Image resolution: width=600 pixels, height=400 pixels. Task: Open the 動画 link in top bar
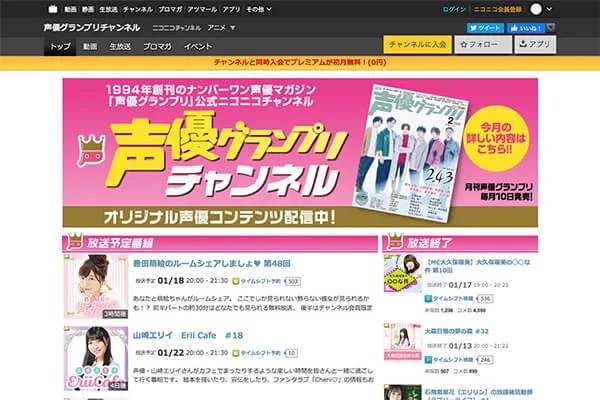pyautogui.click(x=70, y=9)
